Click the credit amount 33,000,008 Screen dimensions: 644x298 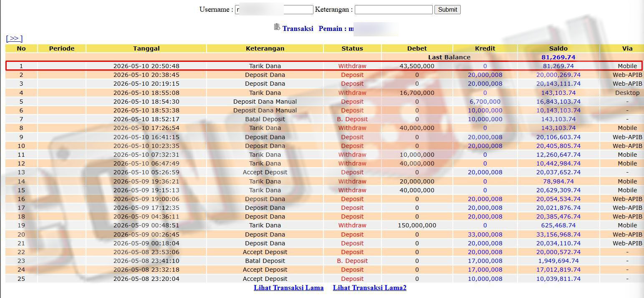pos(485,234)
